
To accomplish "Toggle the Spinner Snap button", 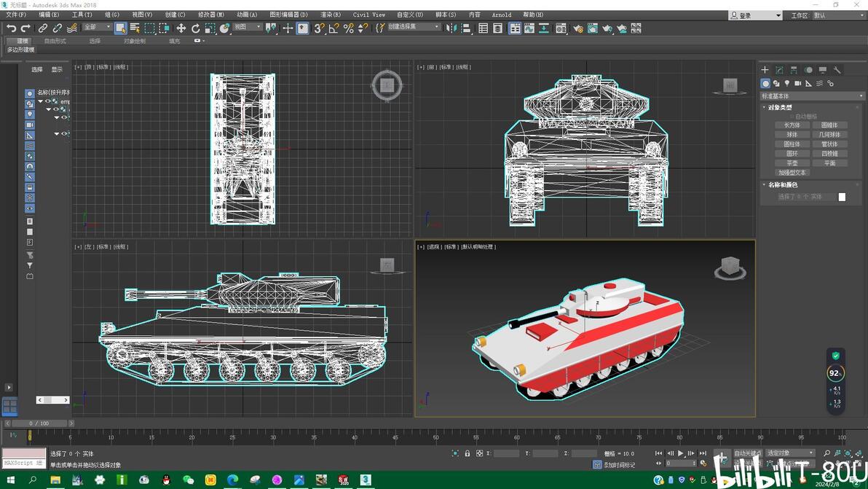I will point(363,28).
